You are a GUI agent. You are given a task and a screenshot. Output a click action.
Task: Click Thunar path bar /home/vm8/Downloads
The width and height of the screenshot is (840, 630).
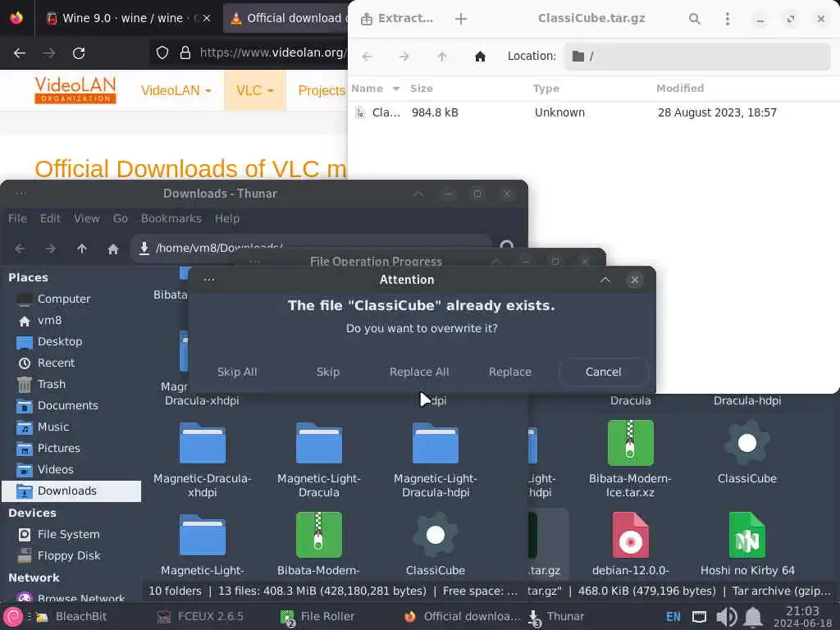311,248
